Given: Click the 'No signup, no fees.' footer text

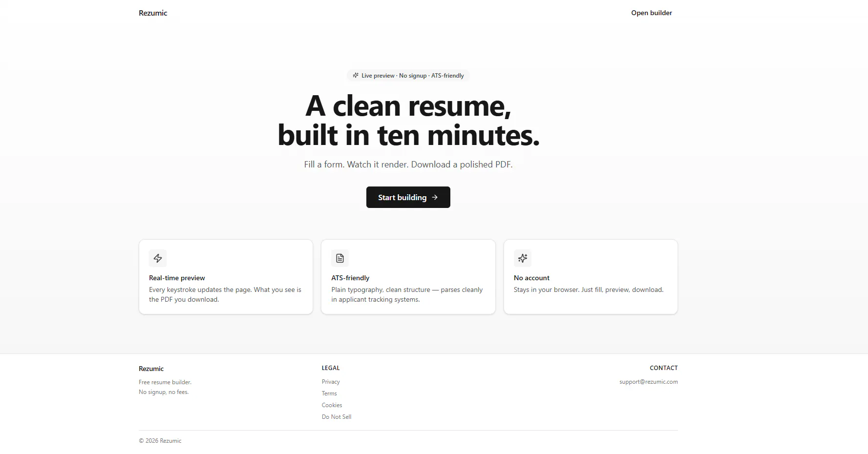Looking at the screenshot, I should click(164, 392).
